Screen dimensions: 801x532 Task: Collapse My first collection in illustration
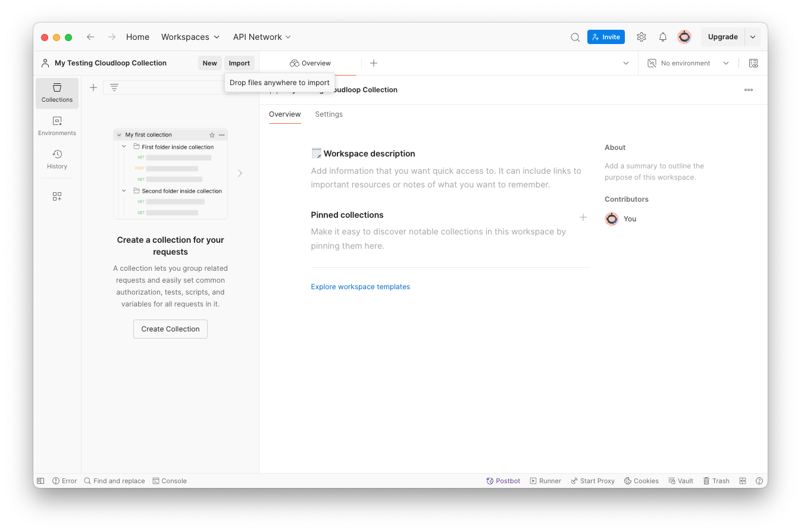(x=119, y=135)
